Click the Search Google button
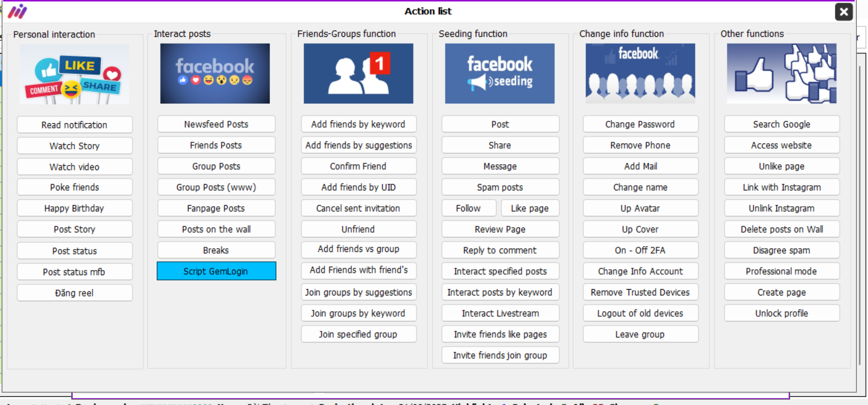 (x=782, y=124)
